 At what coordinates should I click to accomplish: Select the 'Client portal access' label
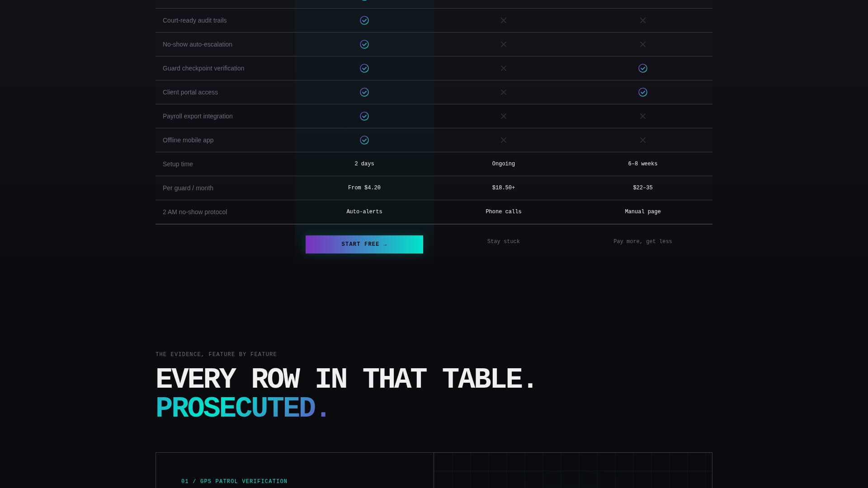[190, 92]
